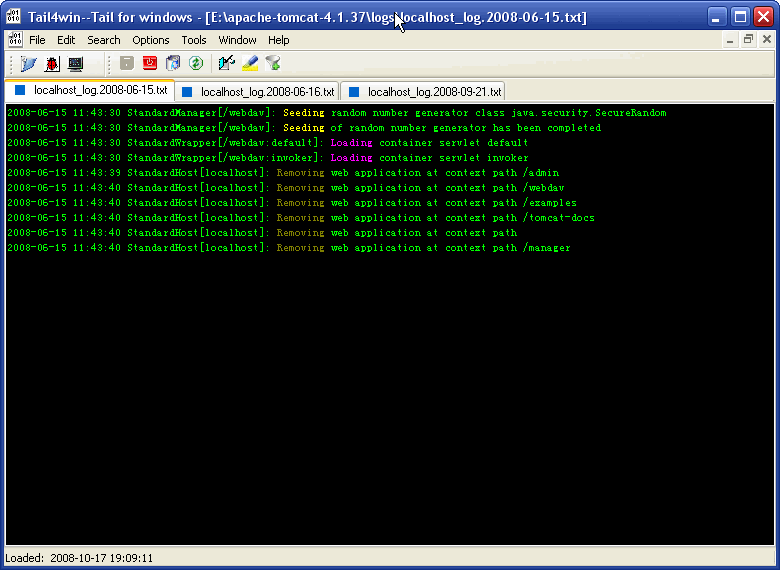Switch to localhost_log.2008-09-21.txt tab
The width and height of the screenshot is (780, 570).
click(424, 91)
